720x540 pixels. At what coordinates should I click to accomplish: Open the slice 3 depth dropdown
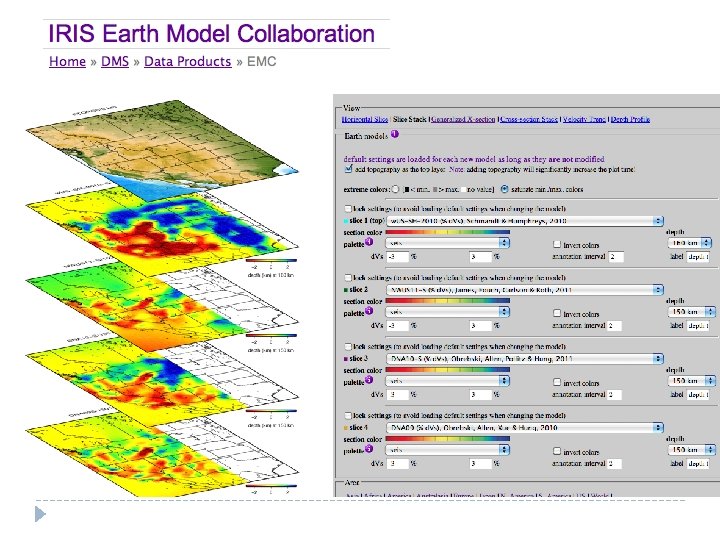pos(691,381)
